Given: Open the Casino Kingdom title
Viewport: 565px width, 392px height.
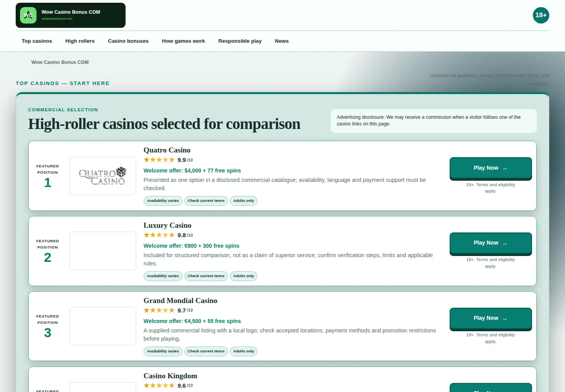Looking at the screenshot, I should [x=170, y=376].
